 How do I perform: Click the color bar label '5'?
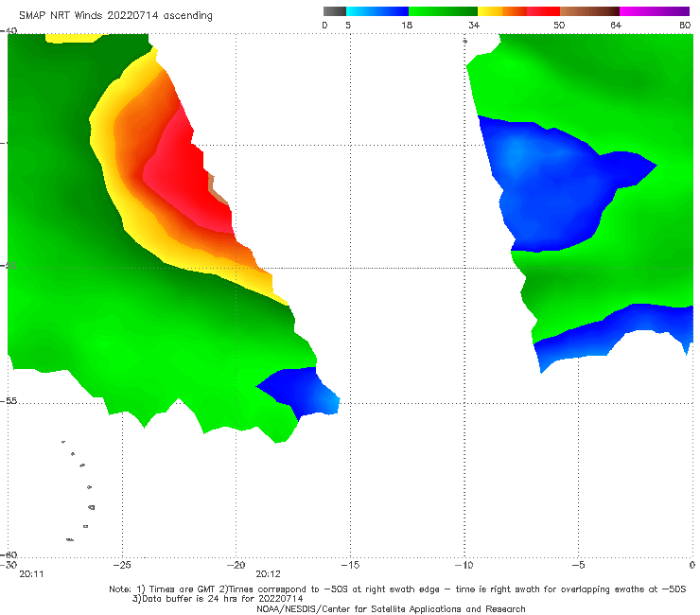point(348,26)
